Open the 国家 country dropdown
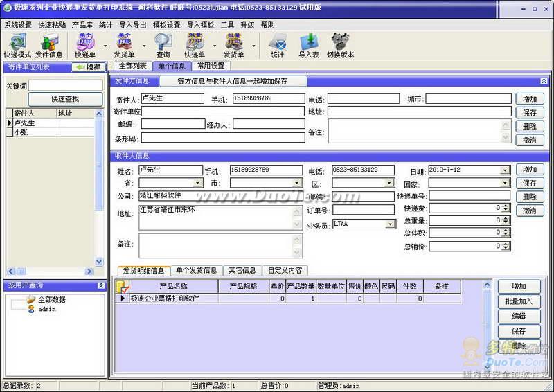 [506, 183]
